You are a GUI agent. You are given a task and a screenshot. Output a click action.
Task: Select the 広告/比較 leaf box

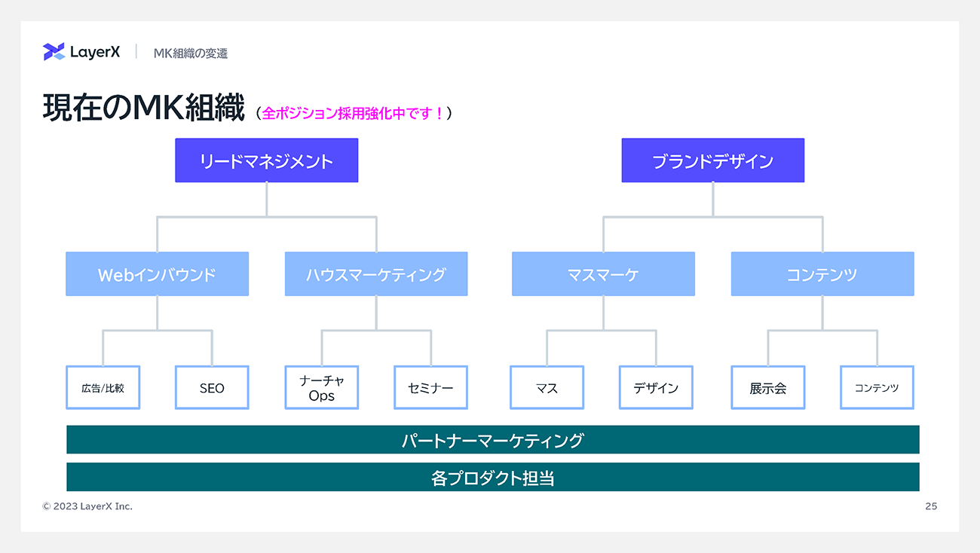coord(103,388)
